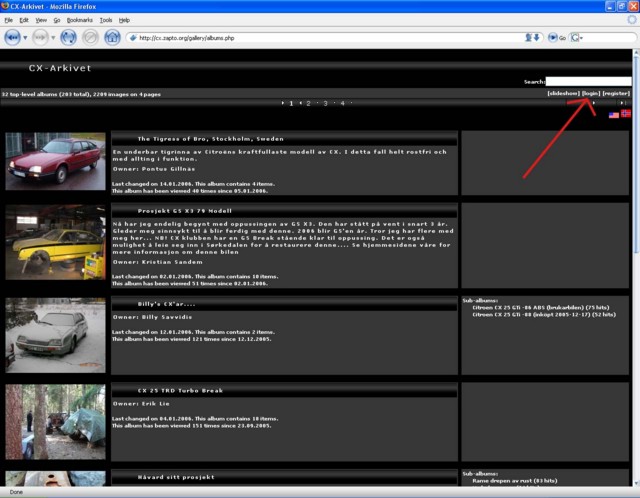Click the Back navigation button
Viewport: 640px width, 498px height.
[12, 38]
